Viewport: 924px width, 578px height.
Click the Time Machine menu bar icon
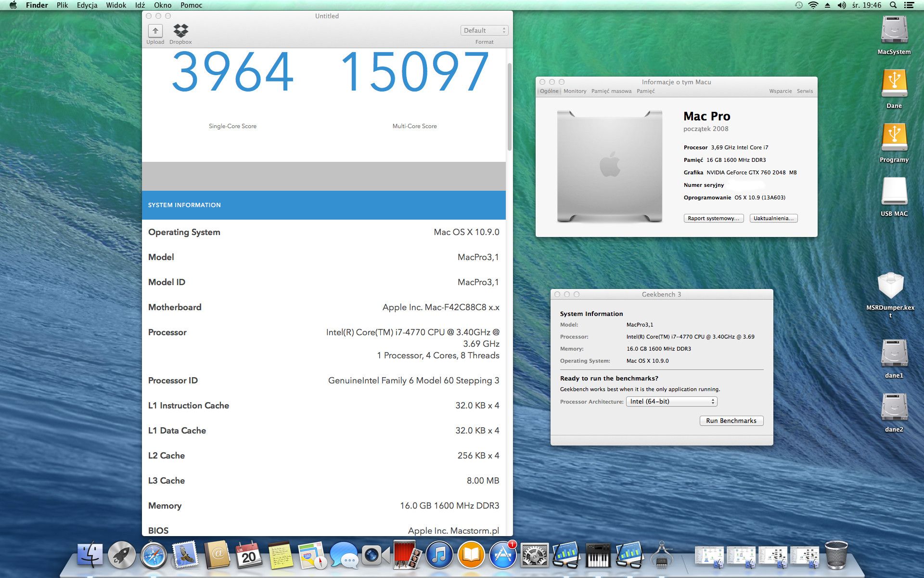click(x=798, y=5)
